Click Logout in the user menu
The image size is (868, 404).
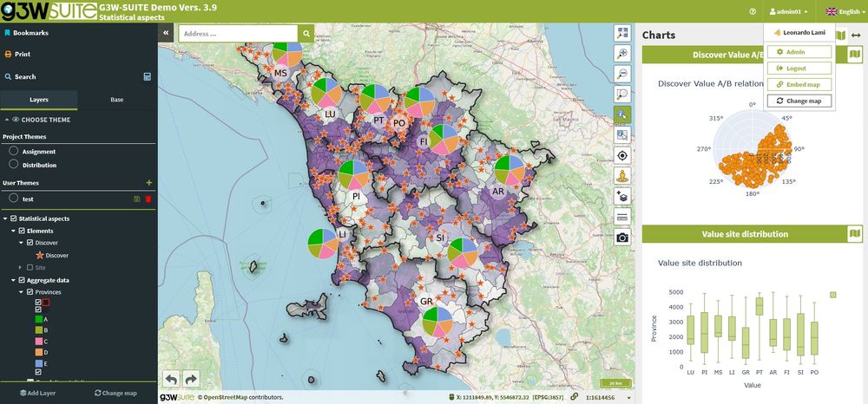tap(799, 68)
